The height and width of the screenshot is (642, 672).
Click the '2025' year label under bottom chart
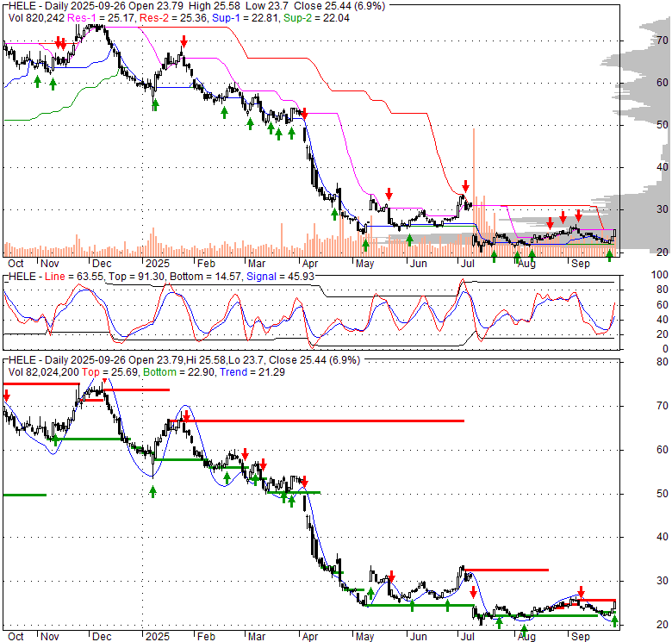coord(158,637)
